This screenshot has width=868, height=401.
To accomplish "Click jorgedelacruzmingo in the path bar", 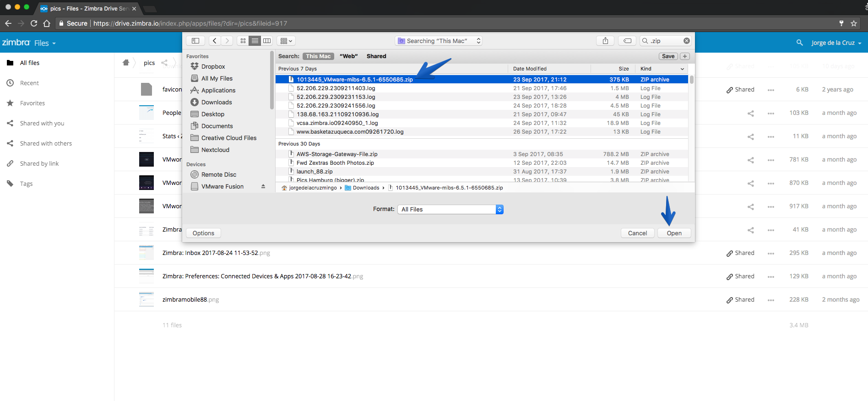I will point(309,188).
